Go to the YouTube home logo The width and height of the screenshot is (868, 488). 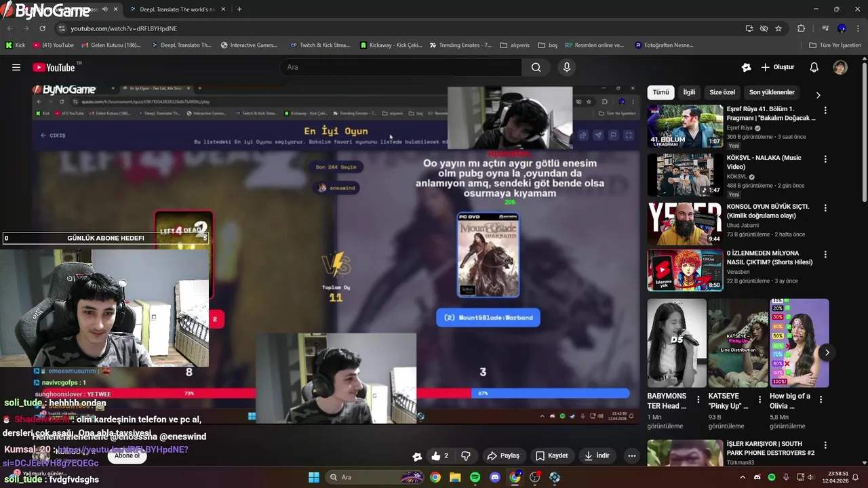coord(54,67)
